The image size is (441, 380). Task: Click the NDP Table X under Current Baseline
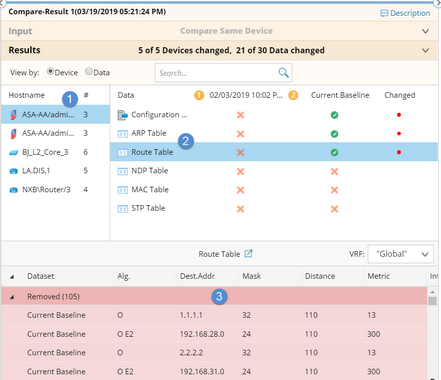[x=334, y=171]
